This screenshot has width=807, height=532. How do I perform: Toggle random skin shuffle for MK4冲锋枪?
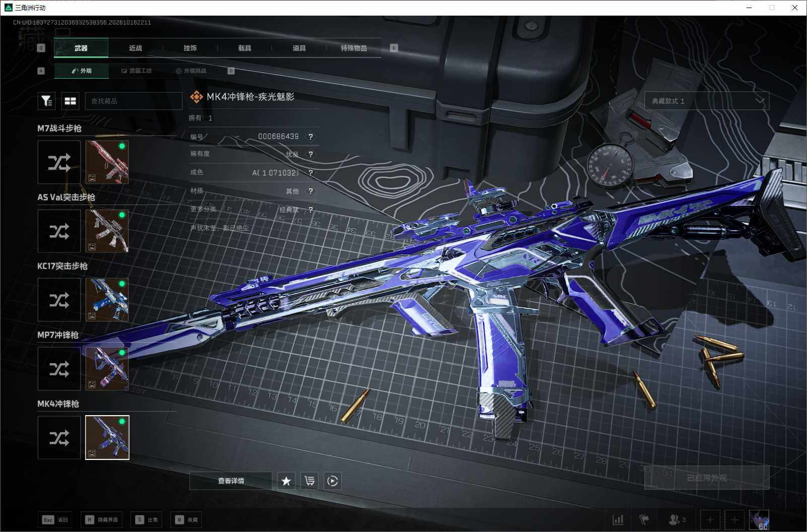pos(59,437)
